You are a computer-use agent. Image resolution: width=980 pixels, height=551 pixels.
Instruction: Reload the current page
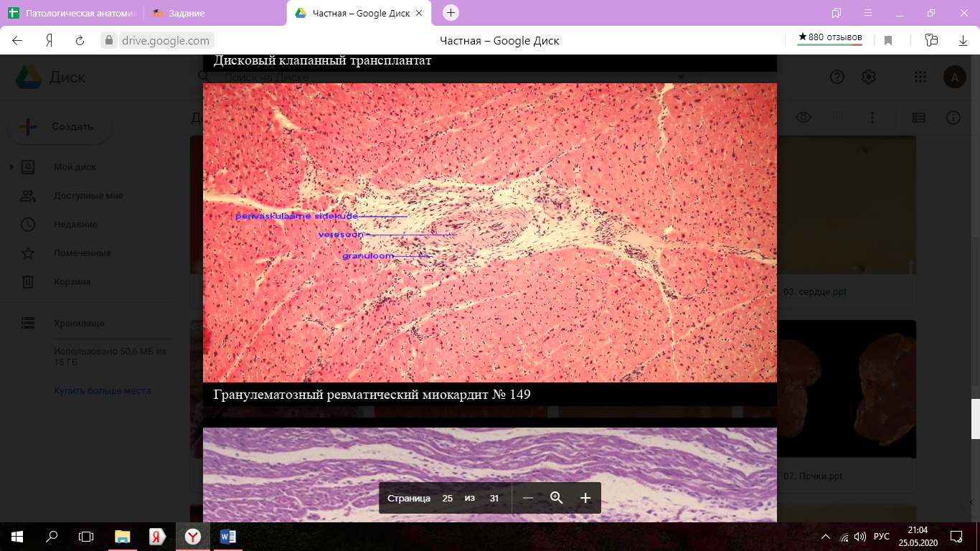click(80, 41)
